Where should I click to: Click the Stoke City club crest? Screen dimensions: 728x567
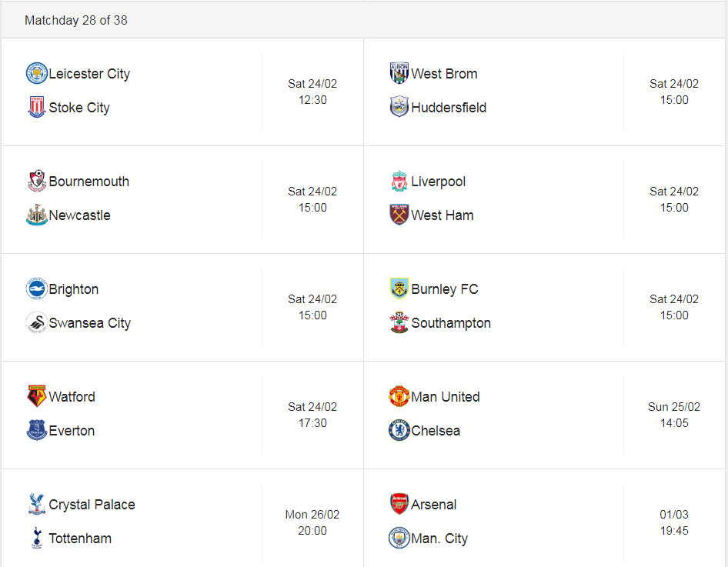coord(37,107)
